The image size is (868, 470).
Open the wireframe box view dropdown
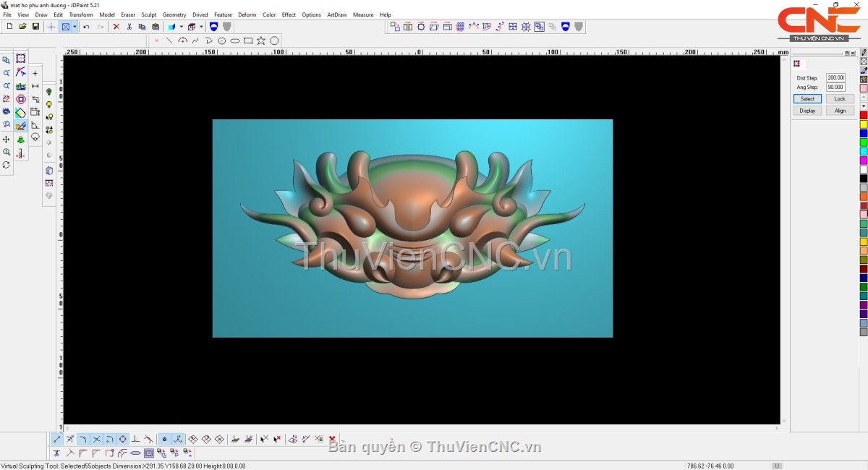tap(201, 27)
